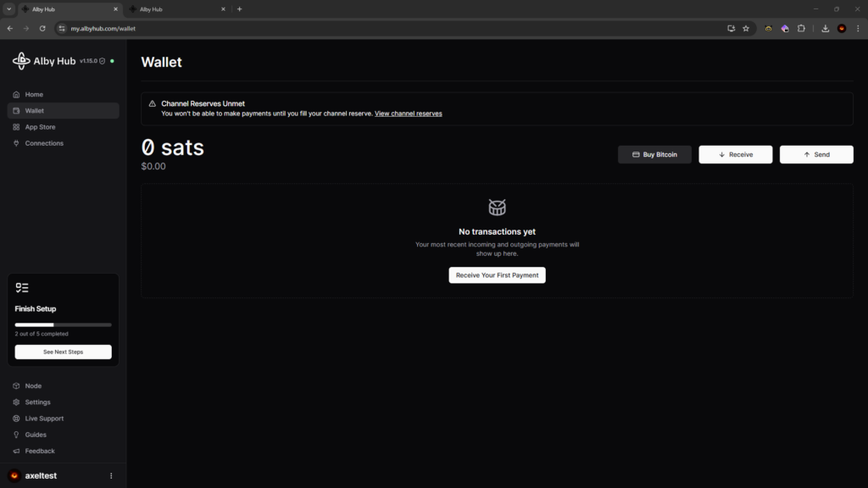Click the Receive button
Viewport: 868px width, 488px height.
[735, 154]
